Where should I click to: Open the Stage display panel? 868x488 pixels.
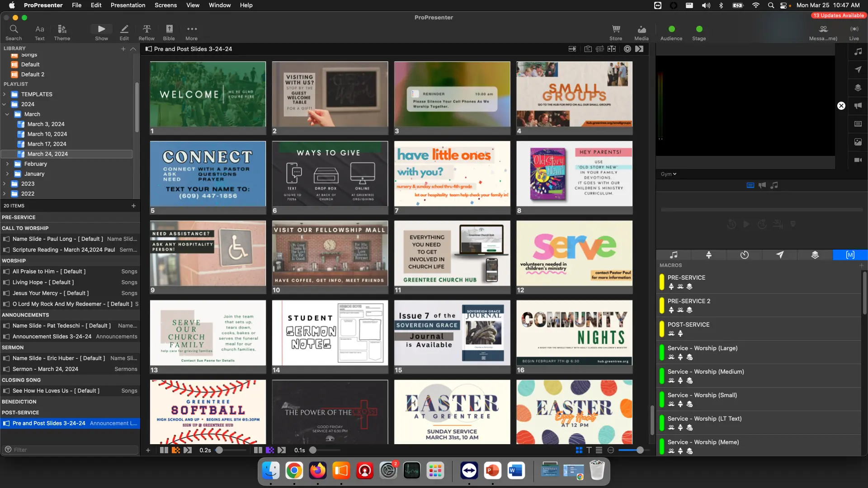699,32
